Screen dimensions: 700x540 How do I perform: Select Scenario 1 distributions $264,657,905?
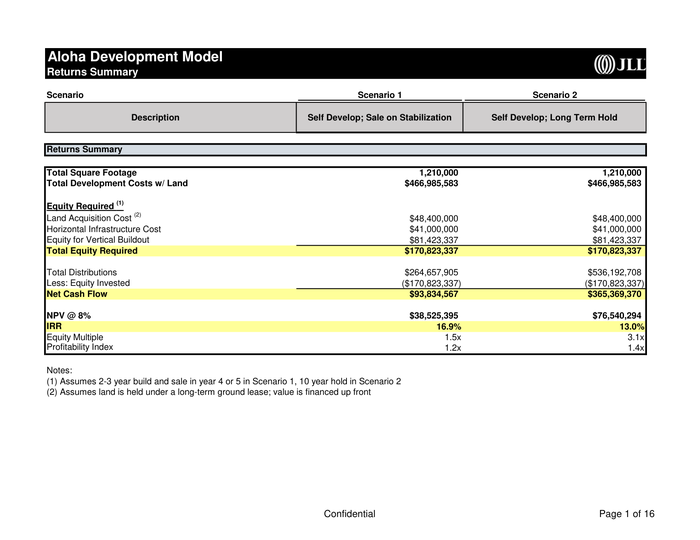tap(431, 272)
